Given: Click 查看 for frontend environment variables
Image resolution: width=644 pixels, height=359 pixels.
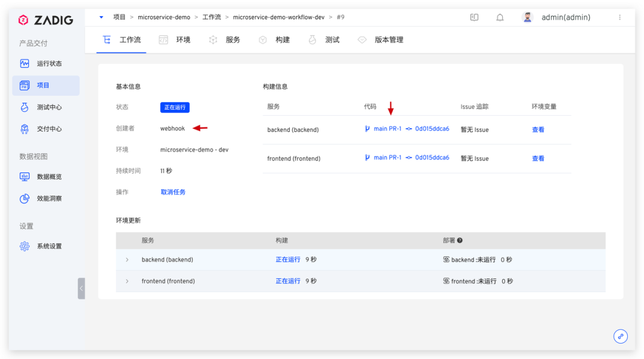Looking at the screenshot, I should tap(538, 159).
